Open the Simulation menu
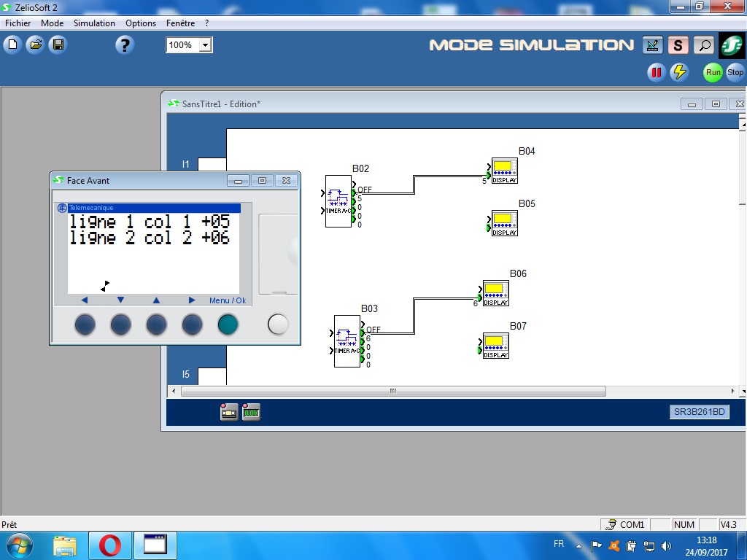The width and height of the screenshot is (747, 560). point(94,23)
